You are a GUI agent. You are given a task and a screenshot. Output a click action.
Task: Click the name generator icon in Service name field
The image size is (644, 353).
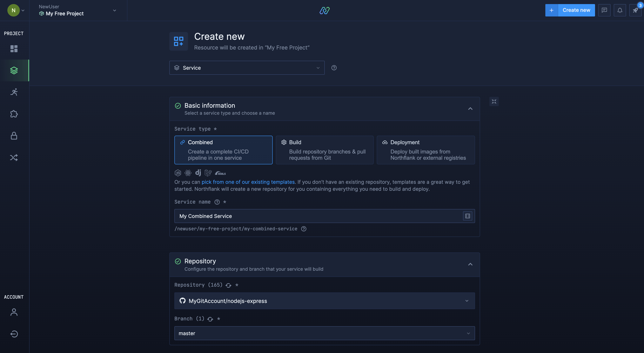click(467, 216)
